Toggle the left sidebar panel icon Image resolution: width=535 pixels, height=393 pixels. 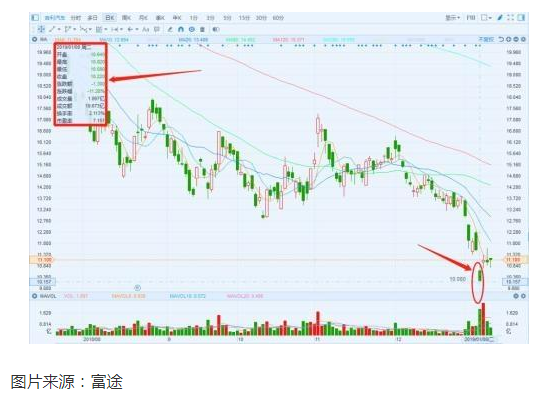(34, 17)
